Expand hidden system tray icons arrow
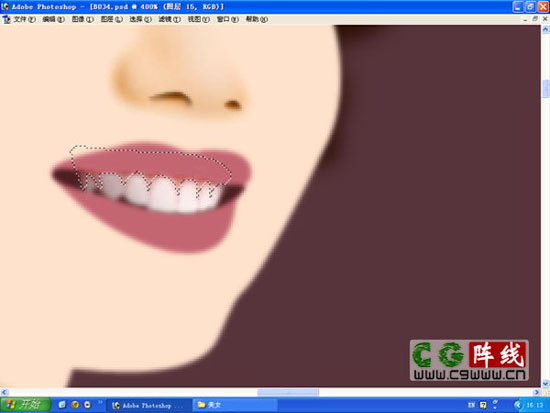The image size is (550, 413). (518, 405)
